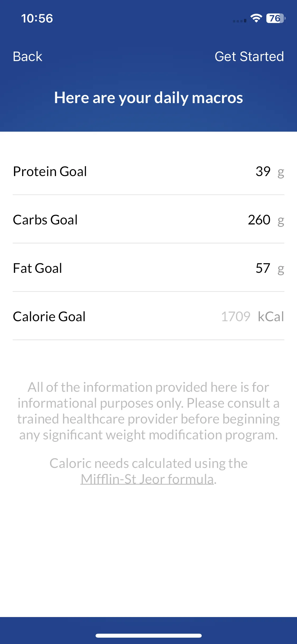
Task: Tap the cellular signal dots icon
Action: [x=240, y=21]
